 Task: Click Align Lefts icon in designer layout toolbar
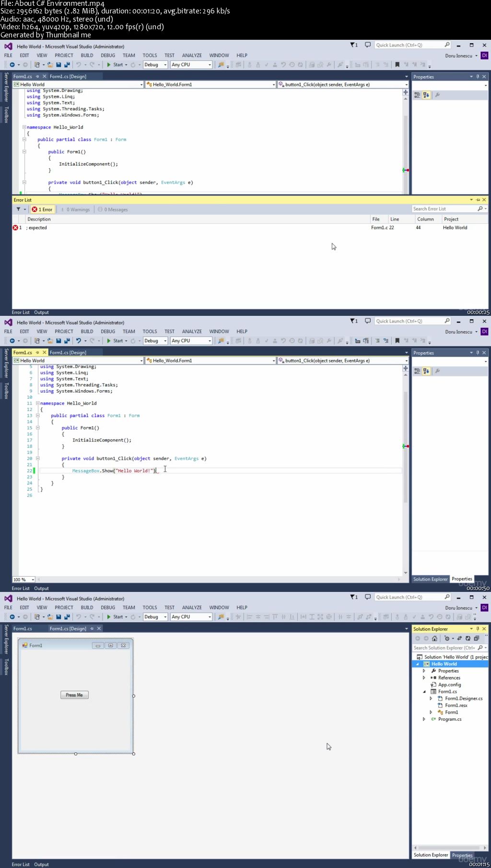tap(249, 617)
